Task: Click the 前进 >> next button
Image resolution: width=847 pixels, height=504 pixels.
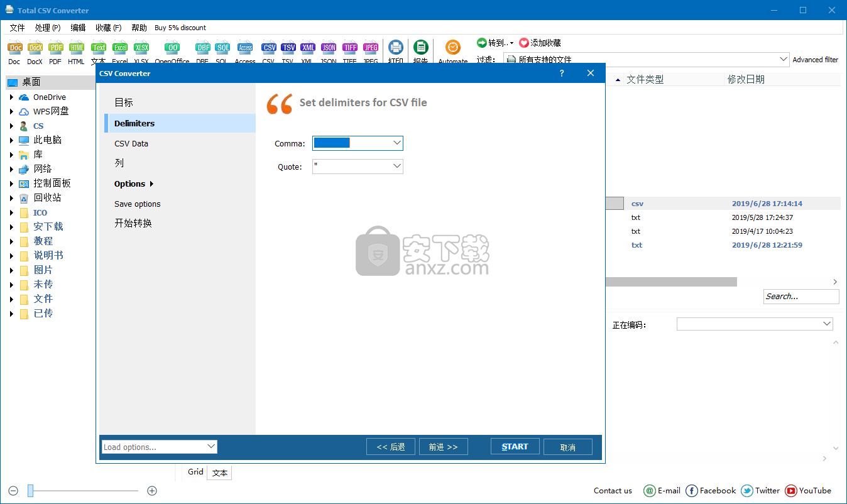Action: (444, 447)
